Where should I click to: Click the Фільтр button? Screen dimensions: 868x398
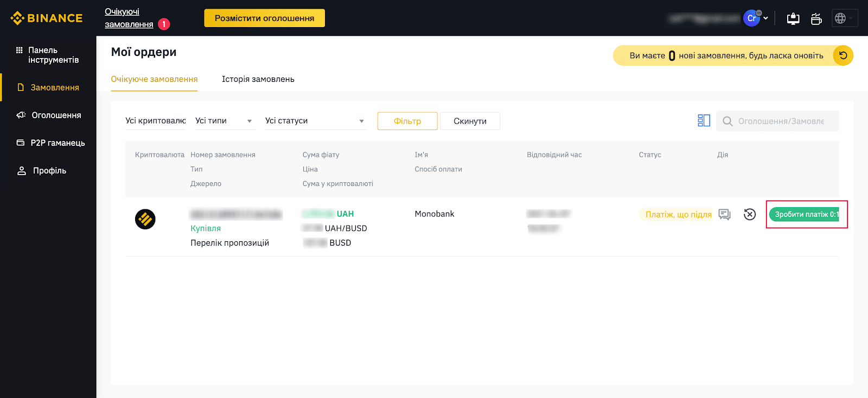pyautogui.click(x=407, y=121)
